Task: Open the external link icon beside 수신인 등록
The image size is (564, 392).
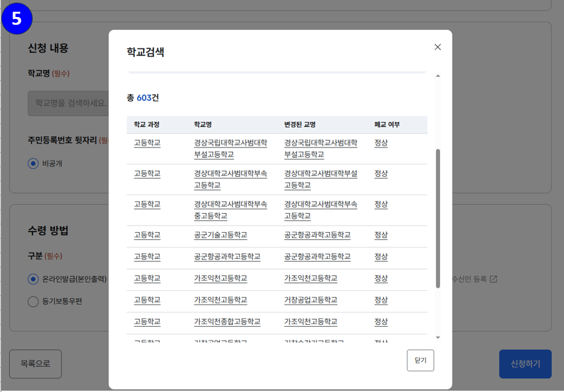Action: pos(493,279)
